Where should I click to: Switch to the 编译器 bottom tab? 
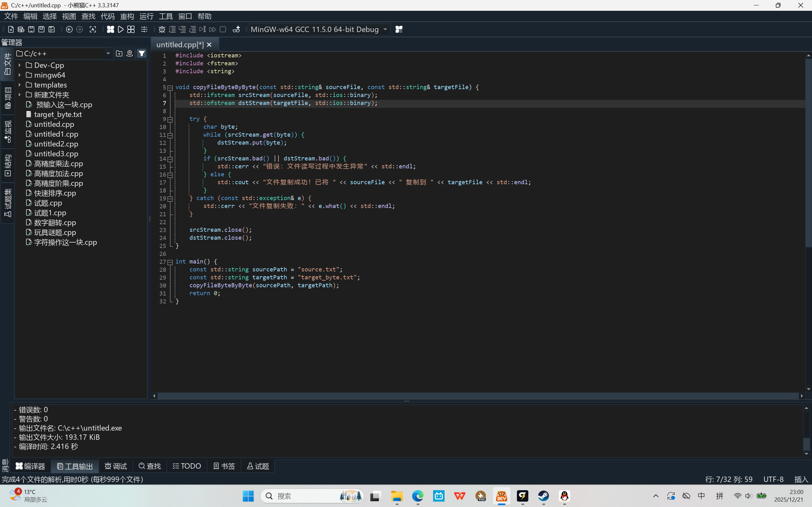30,466
